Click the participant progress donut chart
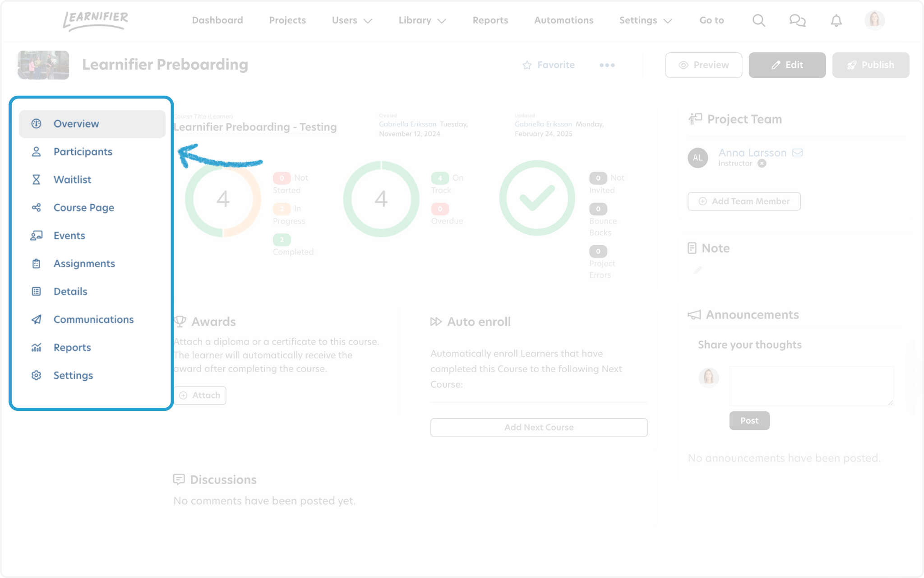This screenshot has height=578, width=924. click(x=223, y=199)
